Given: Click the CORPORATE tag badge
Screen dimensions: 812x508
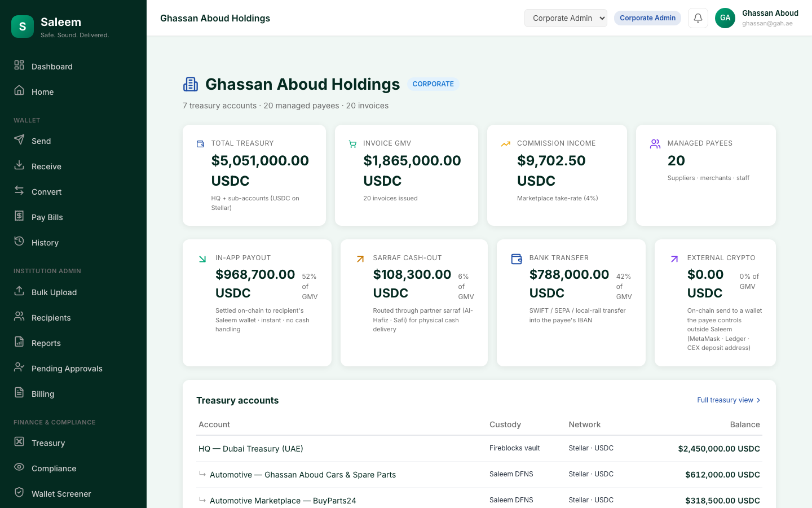Looking at the screenshot, I should click(x=433, y=84).
